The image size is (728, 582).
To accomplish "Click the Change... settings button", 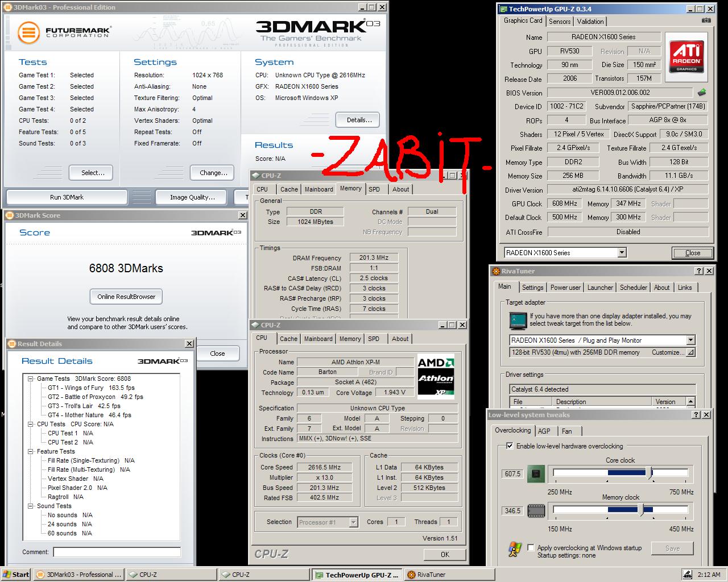I will pyautogui.click(x=213, y=173).
